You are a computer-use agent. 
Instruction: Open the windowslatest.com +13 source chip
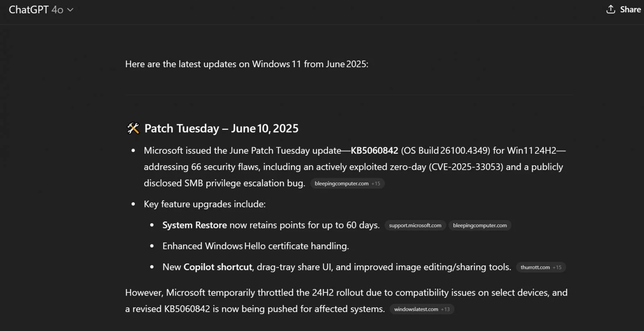pos(421,309)
